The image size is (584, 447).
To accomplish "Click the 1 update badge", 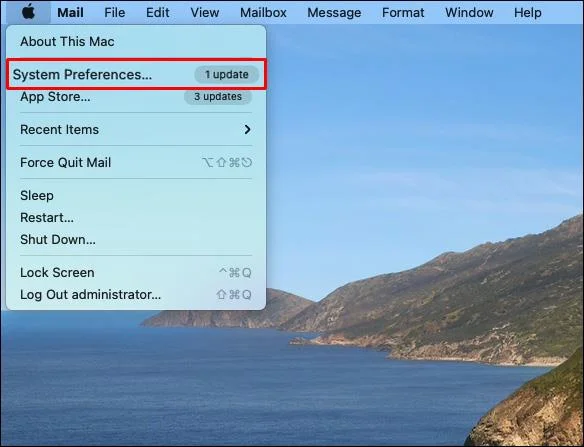I will [x=226, y=74].
